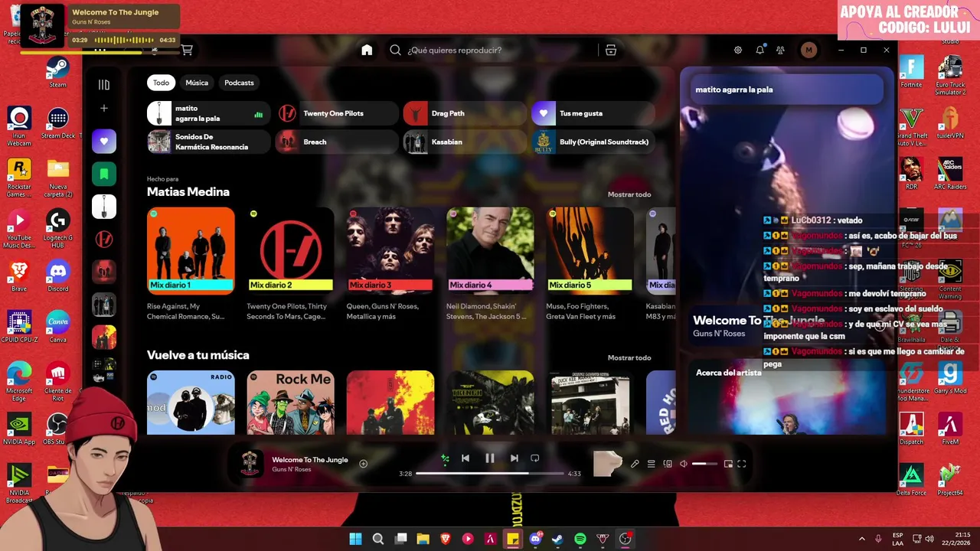Open Tus me gusta shortcut tile
980x551 pixels.
coord(593,113)
